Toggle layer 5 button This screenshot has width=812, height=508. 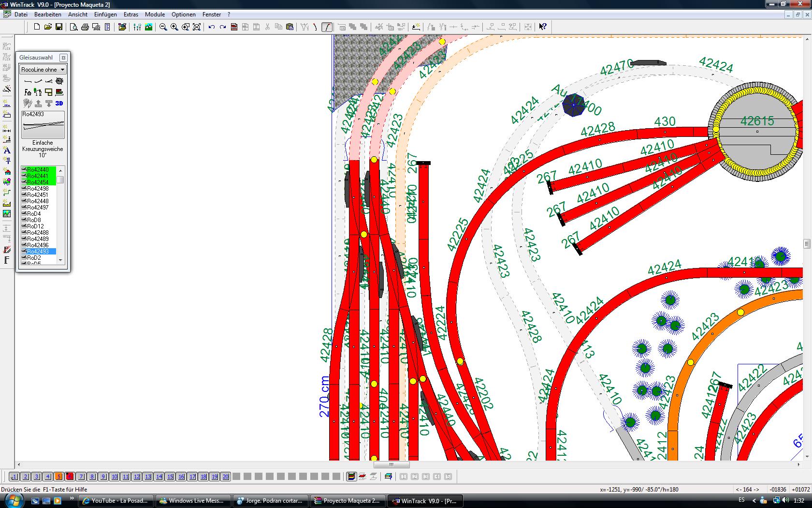coord(58,477)
